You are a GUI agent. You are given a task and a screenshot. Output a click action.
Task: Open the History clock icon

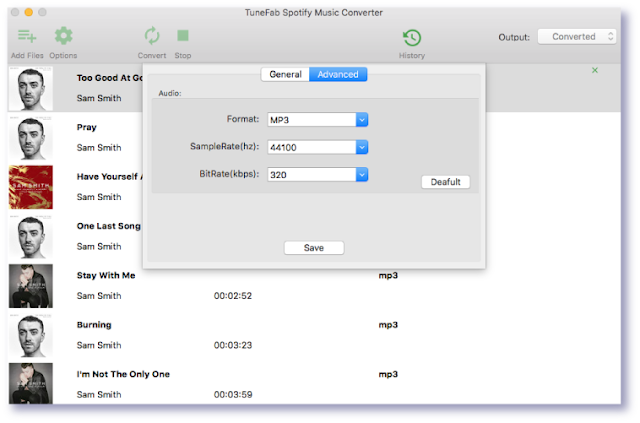pos(412,38)
